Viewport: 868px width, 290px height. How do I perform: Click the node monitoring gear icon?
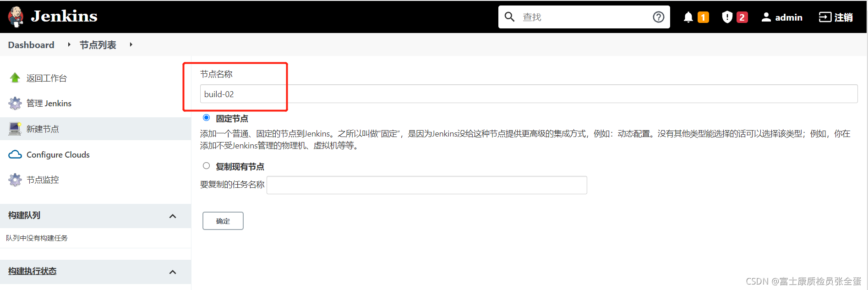[x=15, y=180]
